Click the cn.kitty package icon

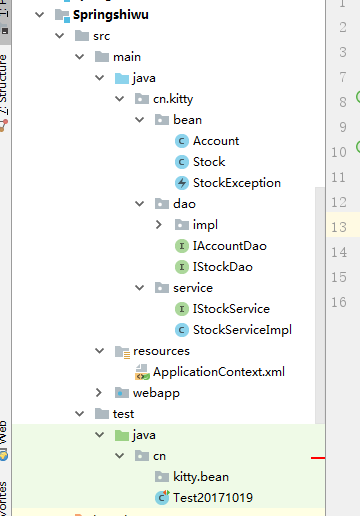tap(142, 99)
